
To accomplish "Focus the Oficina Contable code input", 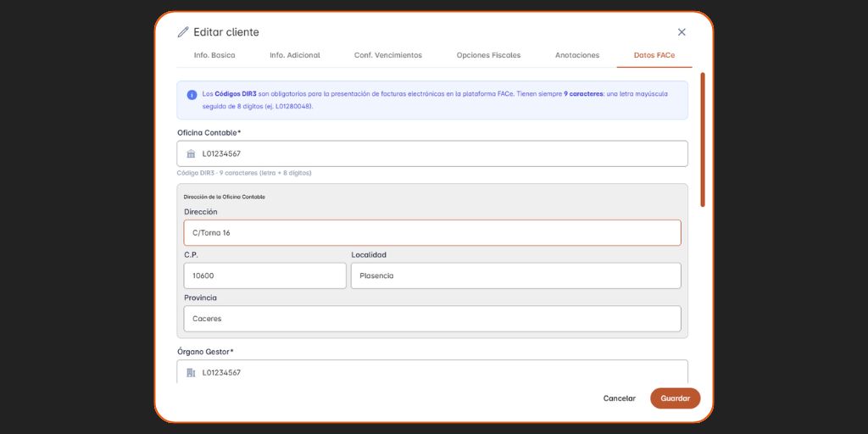I will click(x=441, y=153).
